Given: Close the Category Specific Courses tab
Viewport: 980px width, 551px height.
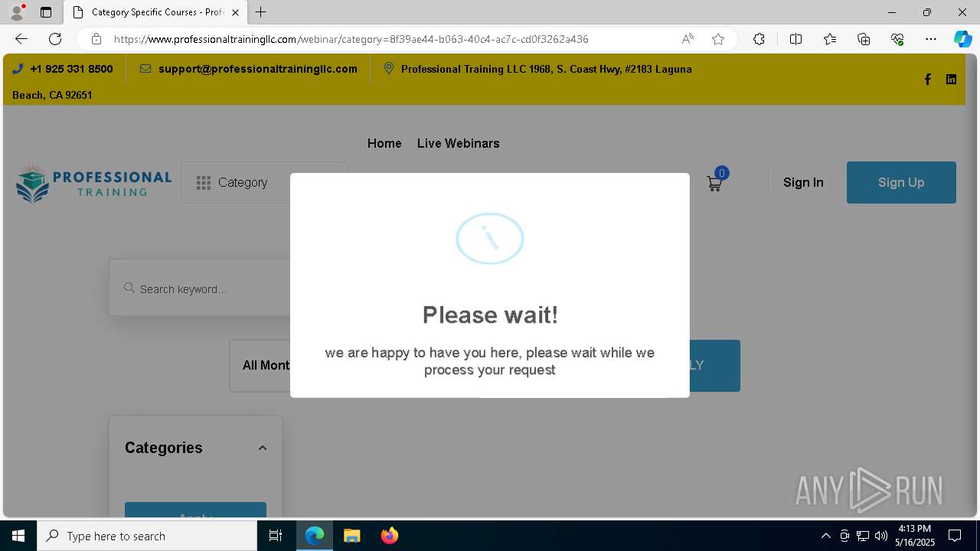Looking at the screenshot, I should coord(236,12).
